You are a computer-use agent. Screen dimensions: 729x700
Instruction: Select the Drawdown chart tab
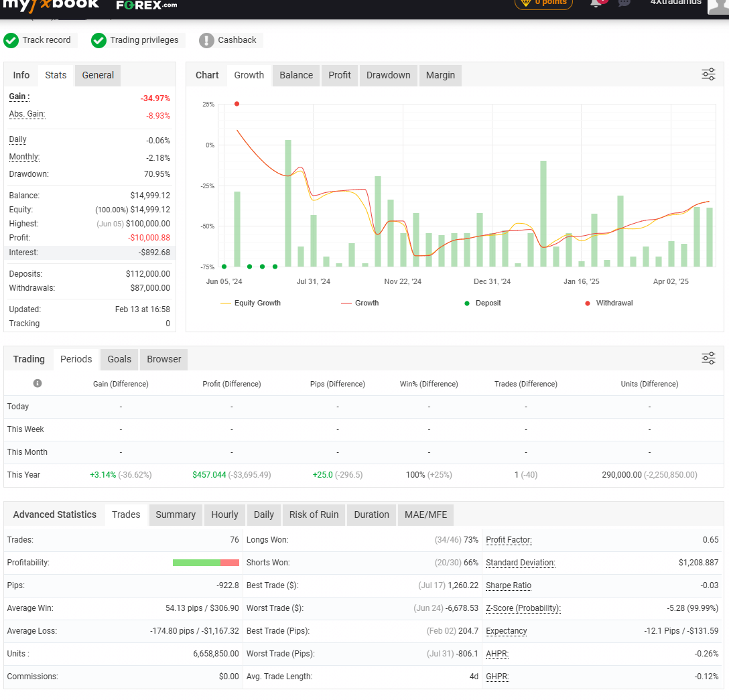click(388, 75)
